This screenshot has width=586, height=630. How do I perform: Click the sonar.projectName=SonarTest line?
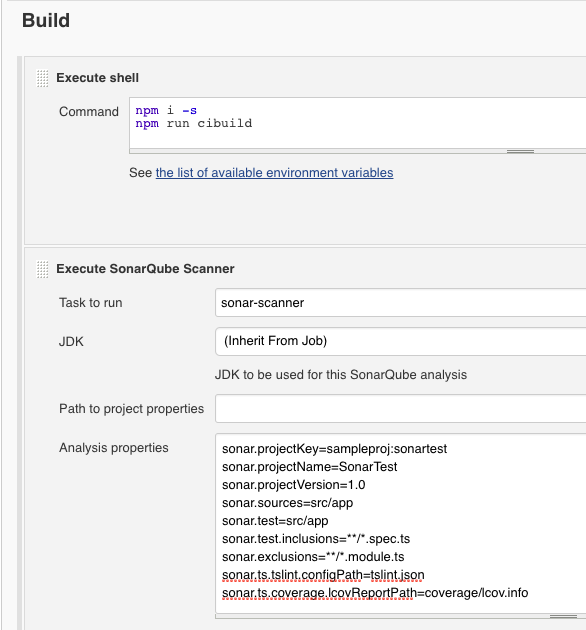pyautogui.click(x=309, y=466)
